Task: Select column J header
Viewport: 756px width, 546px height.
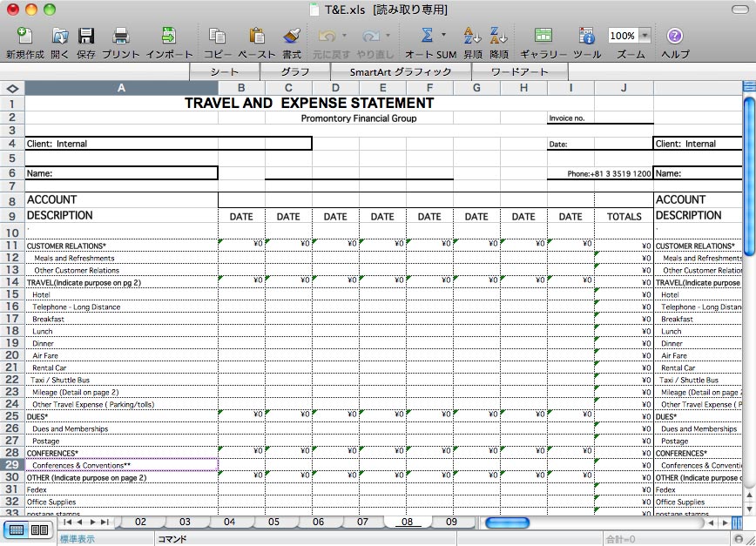Action: click(x=624, y=88)
